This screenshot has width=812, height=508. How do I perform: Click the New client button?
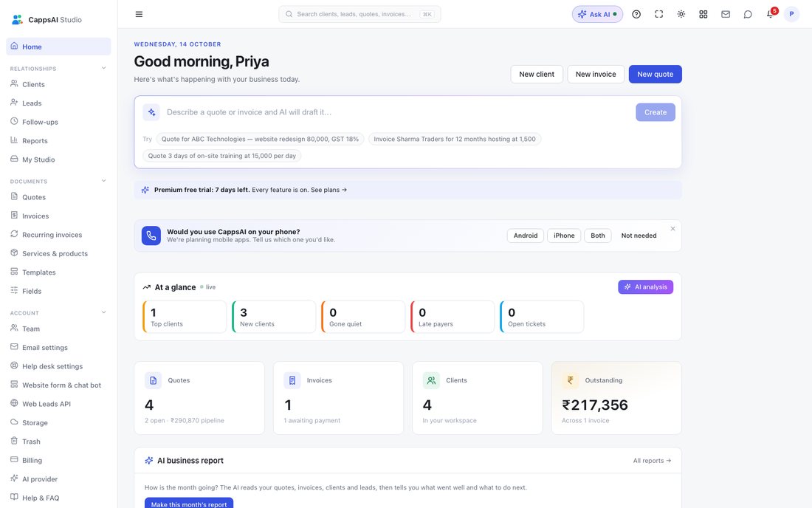pyautogui.click(x=537, y=74)
